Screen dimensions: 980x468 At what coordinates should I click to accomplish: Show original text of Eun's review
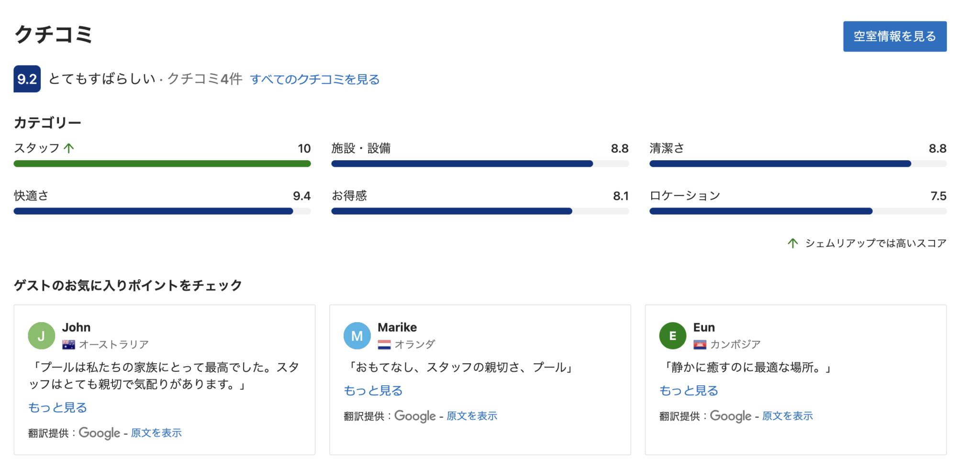(787, 416)
